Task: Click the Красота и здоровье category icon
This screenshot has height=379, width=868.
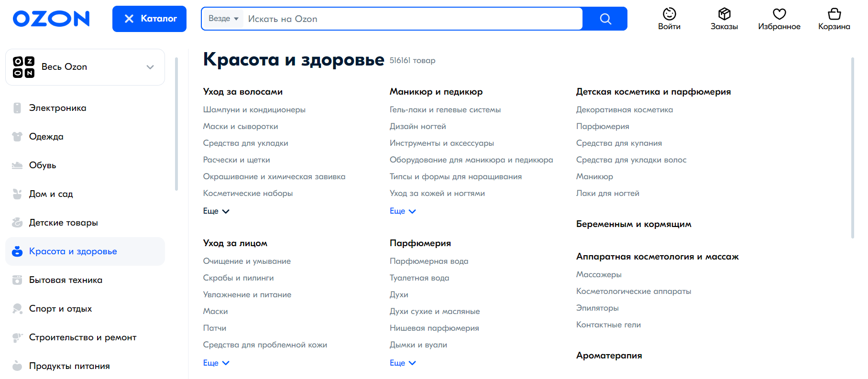Action: tap(17, 251)
